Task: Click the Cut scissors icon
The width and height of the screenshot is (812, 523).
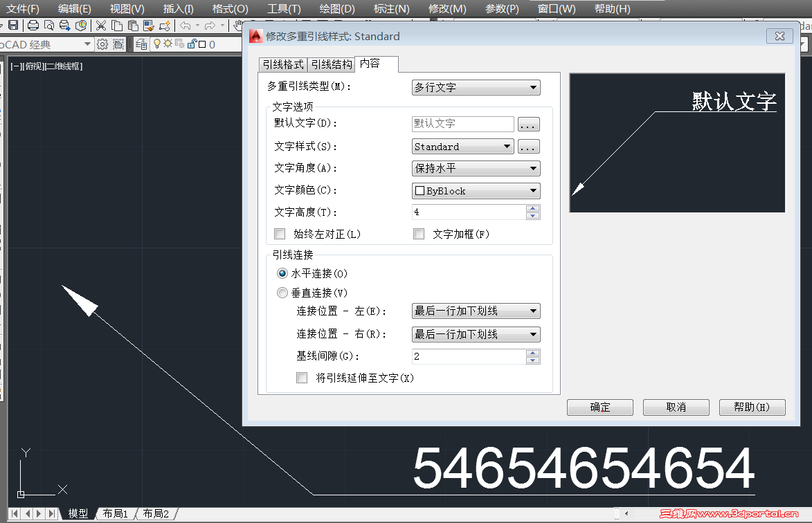Action: (x=101, y=26)
